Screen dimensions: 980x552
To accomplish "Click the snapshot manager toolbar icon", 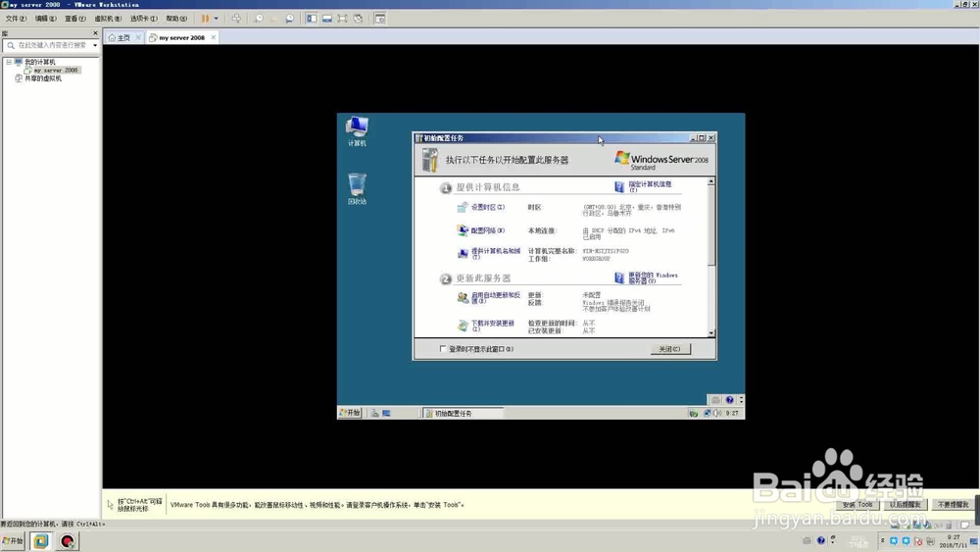I will point(289,19).
